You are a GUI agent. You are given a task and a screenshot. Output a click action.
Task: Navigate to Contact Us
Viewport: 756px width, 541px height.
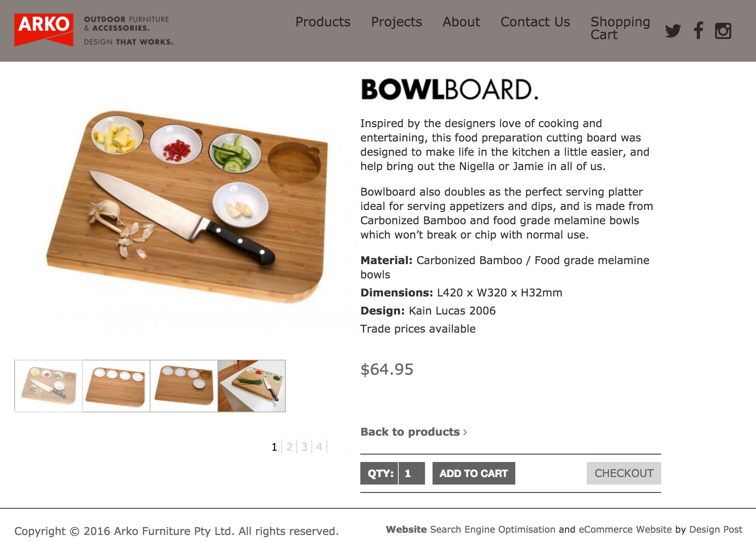pos(535,22)
